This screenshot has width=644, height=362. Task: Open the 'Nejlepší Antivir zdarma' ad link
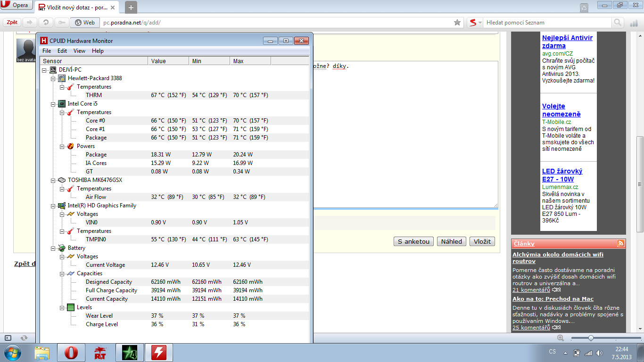(x=567, y=42)
